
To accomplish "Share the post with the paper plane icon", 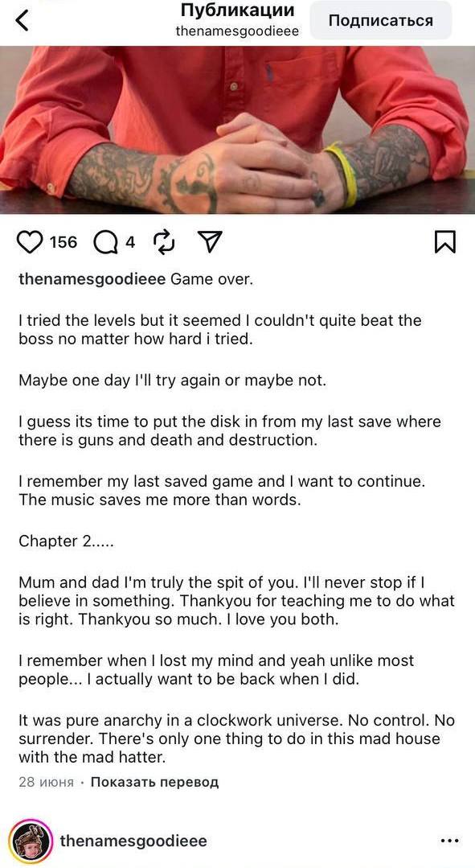I will pyautogui.click(x=210, y=242).
